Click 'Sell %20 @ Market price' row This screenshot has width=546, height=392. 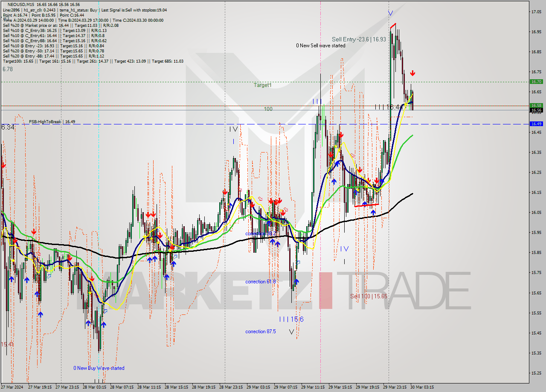[61, 25]
